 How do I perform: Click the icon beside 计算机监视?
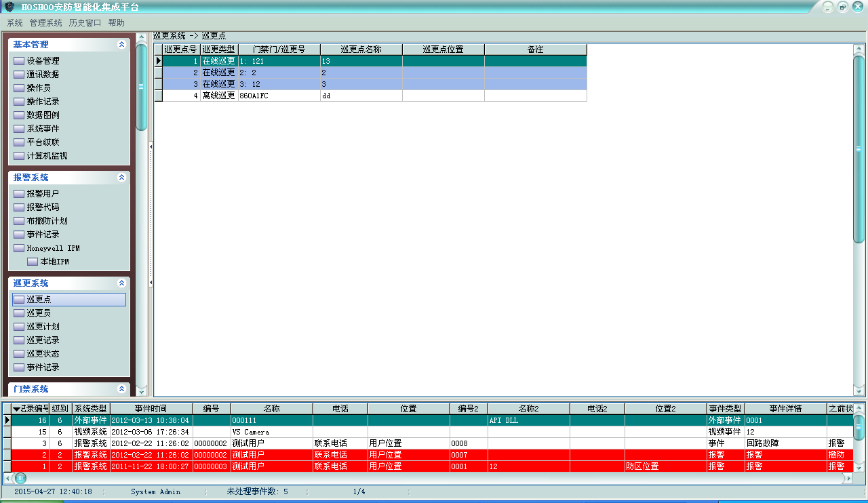[19, 156]
